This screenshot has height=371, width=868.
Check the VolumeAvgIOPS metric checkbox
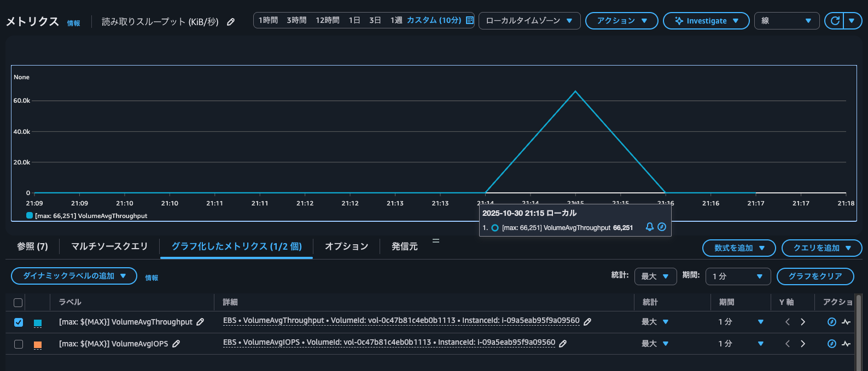(19, 344)
